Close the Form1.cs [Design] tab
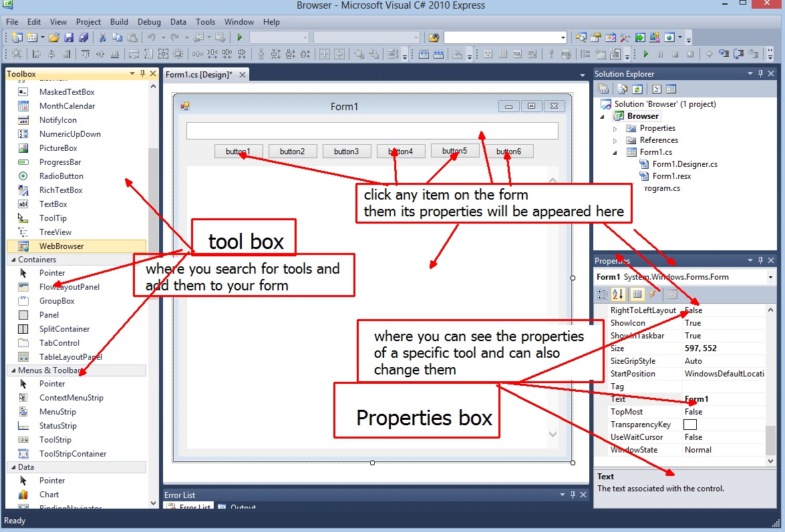The width and height of the screenshot is (785, 532). click(243, 75)
